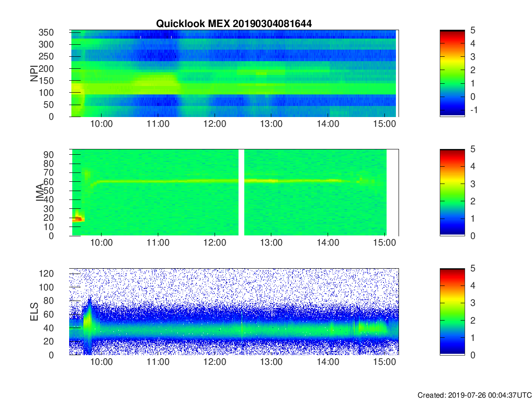
Task: Click the 14:00 time label under the ELS plot
Action: 328,362
